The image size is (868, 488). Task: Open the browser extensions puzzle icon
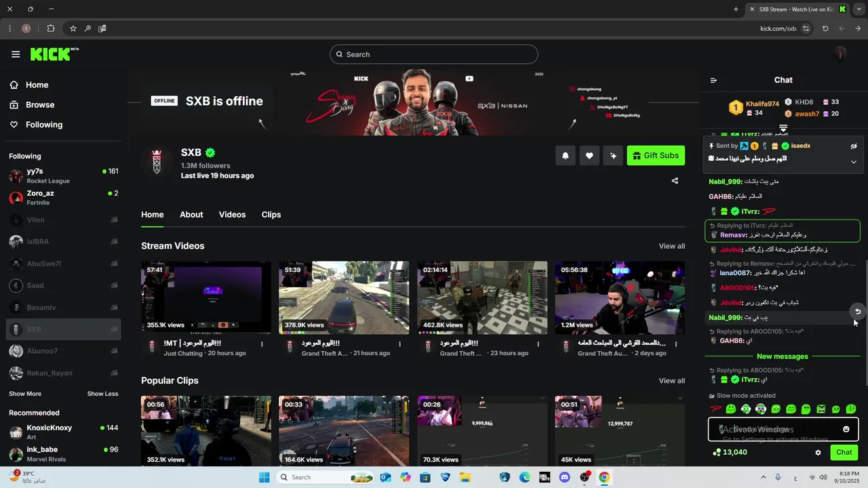tap(51, 28)
